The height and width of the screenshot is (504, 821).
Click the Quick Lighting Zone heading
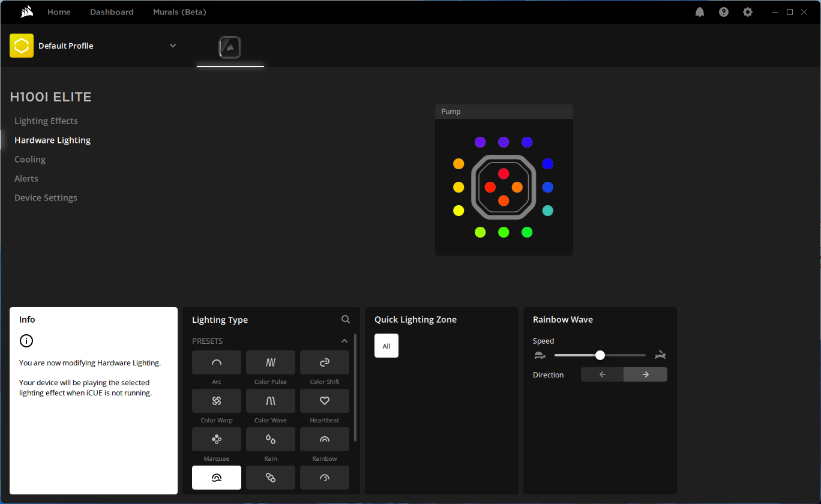click(415, 319)
